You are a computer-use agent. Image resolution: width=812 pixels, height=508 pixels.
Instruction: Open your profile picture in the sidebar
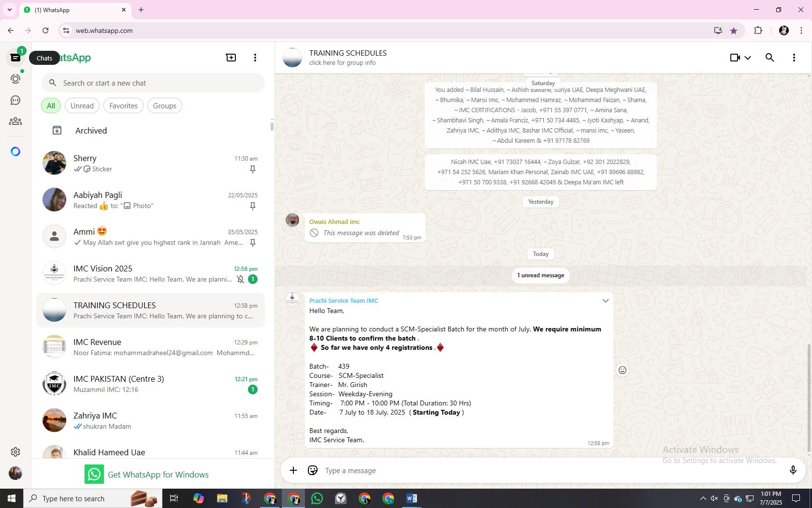point(15,473)
